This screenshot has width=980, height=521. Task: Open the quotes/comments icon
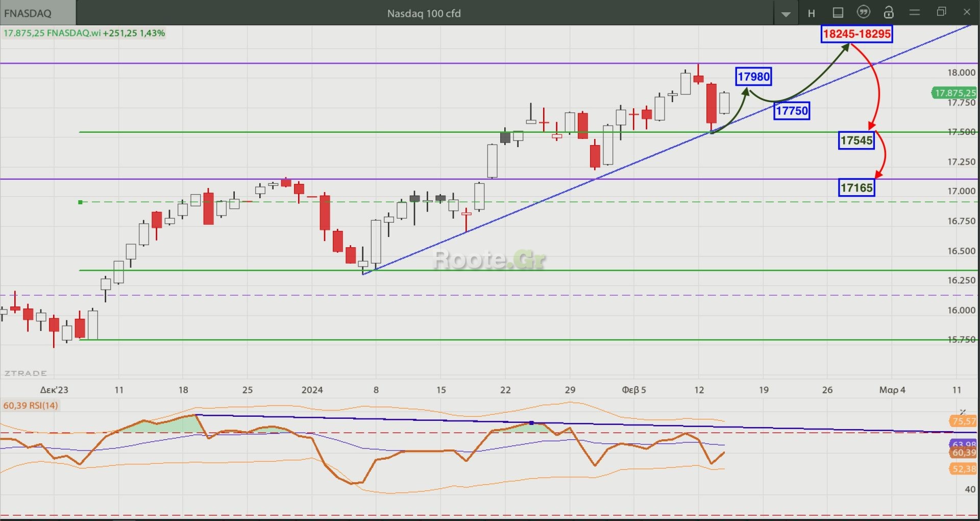coord(863,12)
